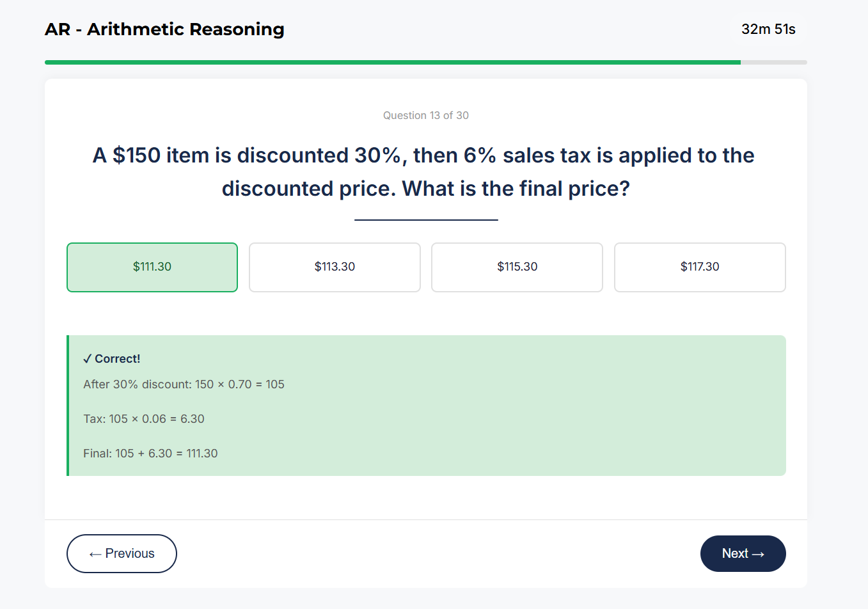Viewport: 868px width, 609px height.
Task: Click the discount calculation explanation line
Action: (184, 384)
